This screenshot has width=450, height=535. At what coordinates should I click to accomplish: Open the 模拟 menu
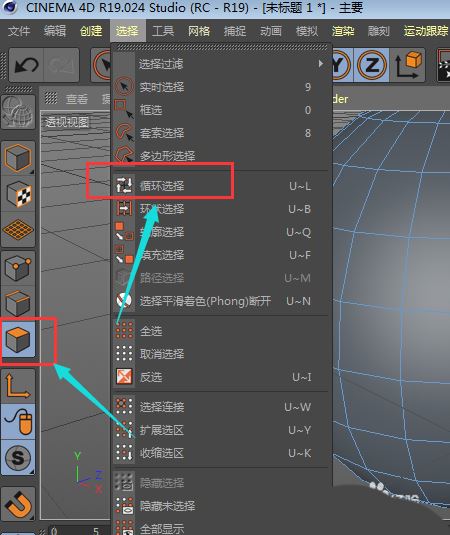[307, 31]
